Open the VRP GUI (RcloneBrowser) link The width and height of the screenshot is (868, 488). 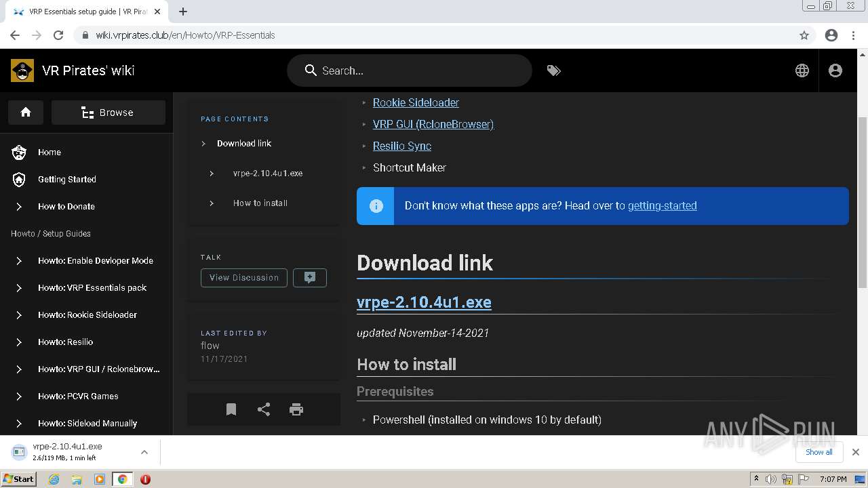pos(433,125)
